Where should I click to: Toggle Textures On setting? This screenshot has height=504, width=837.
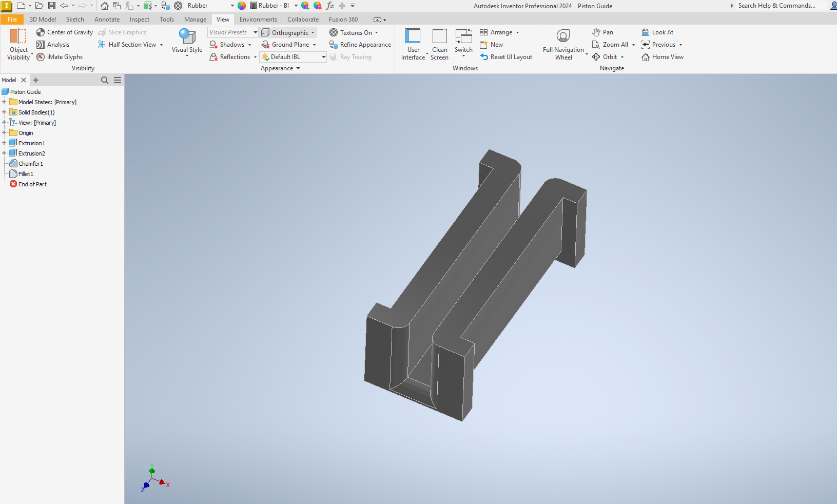354,32
